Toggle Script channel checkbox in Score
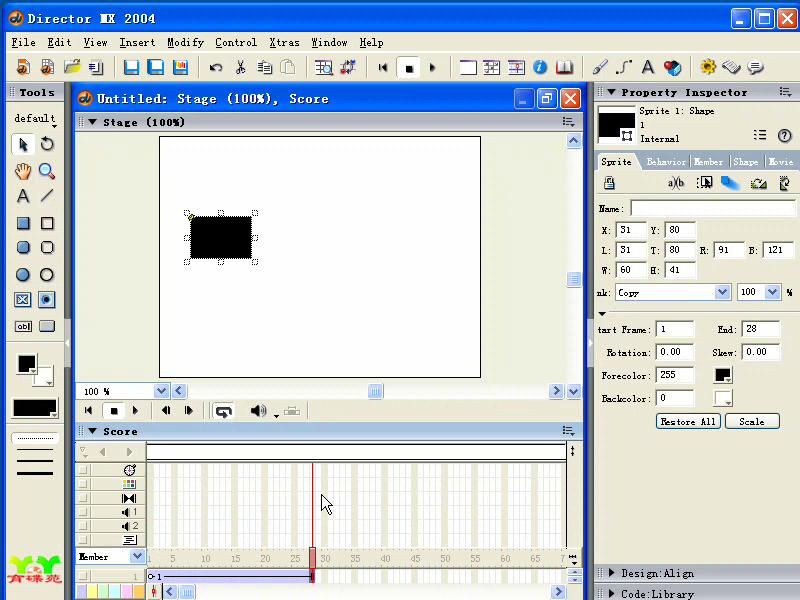Screen dimensions: 800x600 [x=83, y=539]
